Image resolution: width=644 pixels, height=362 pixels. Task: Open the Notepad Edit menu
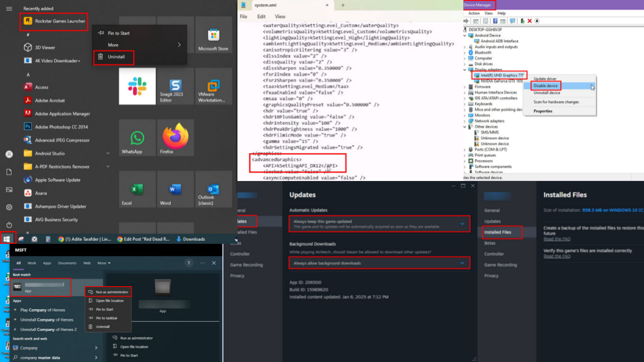(262, 17)
